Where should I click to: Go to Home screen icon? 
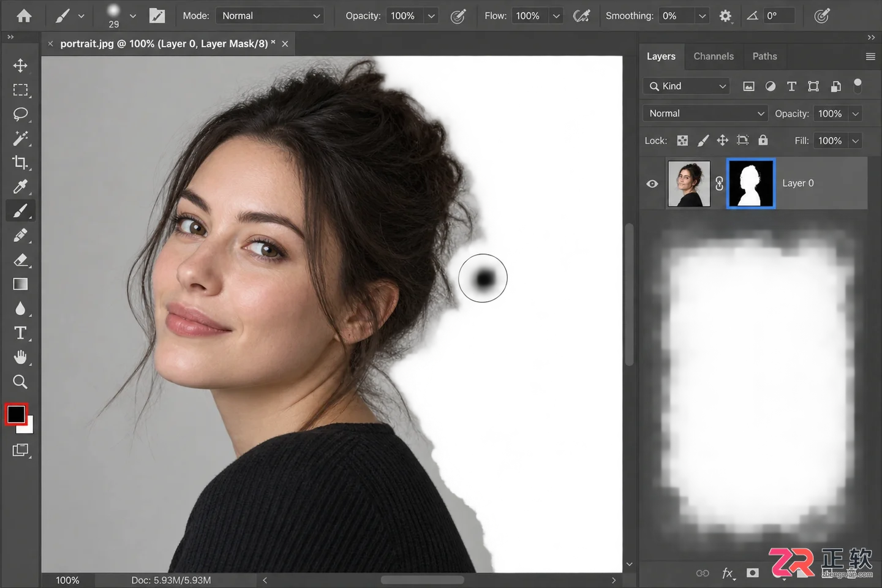pos(24,16)
